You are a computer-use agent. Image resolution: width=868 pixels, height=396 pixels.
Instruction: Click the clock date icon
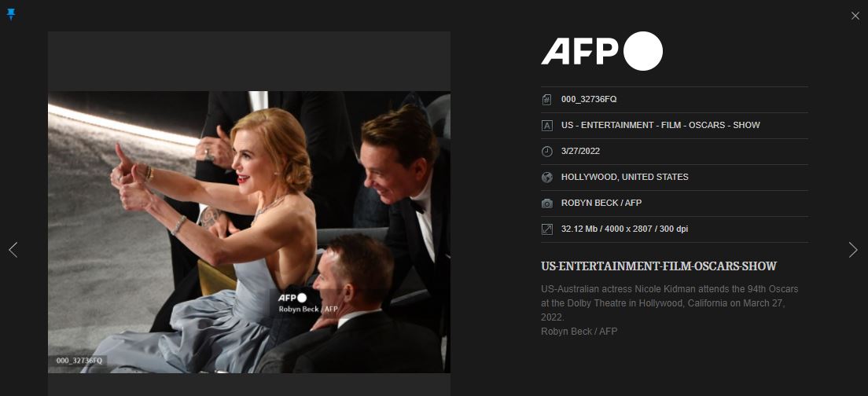pyautogui.click(x=547, y=152)
